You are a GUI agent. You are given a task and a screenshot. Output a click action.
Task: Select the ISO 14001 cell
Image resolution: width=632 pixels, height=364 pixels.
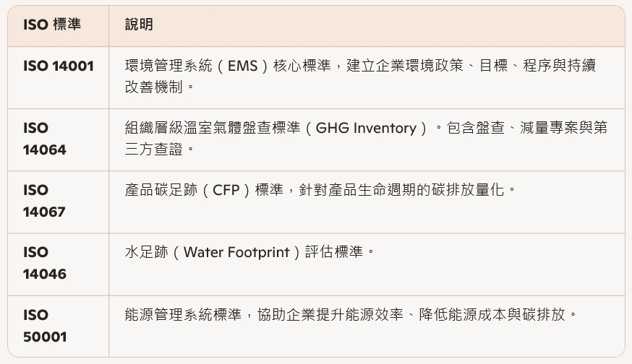click(x=59, y=66)
